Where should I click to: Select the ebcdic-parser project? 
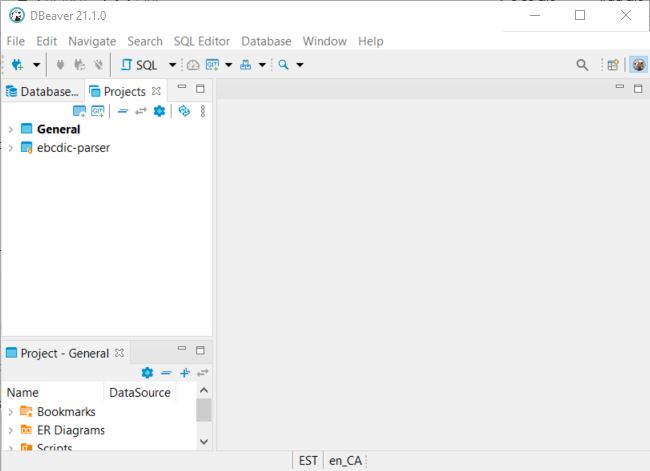click(x=73, y=148)
